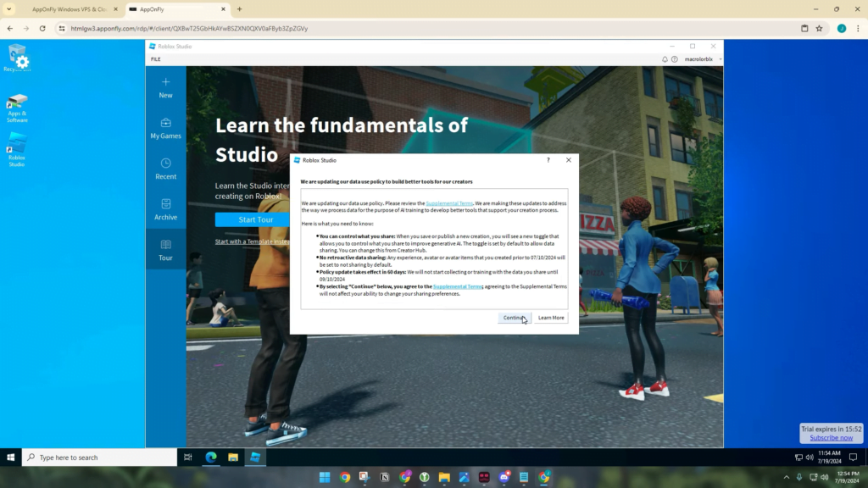Close the AppOnFly Windows VPS tab
The image size is (868, 488).
pyautogui.click(x=115, y=9)
